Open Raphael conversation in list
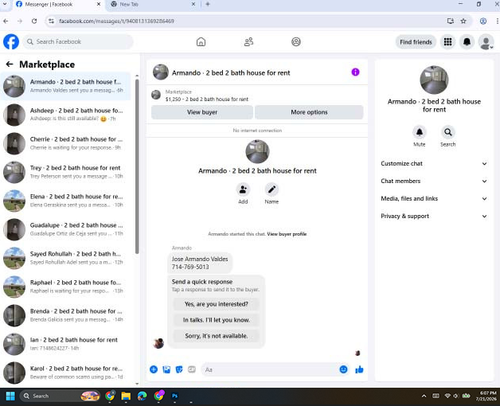Image resolution: width=500 pixels, height=406 pixels. coord(65,287)
